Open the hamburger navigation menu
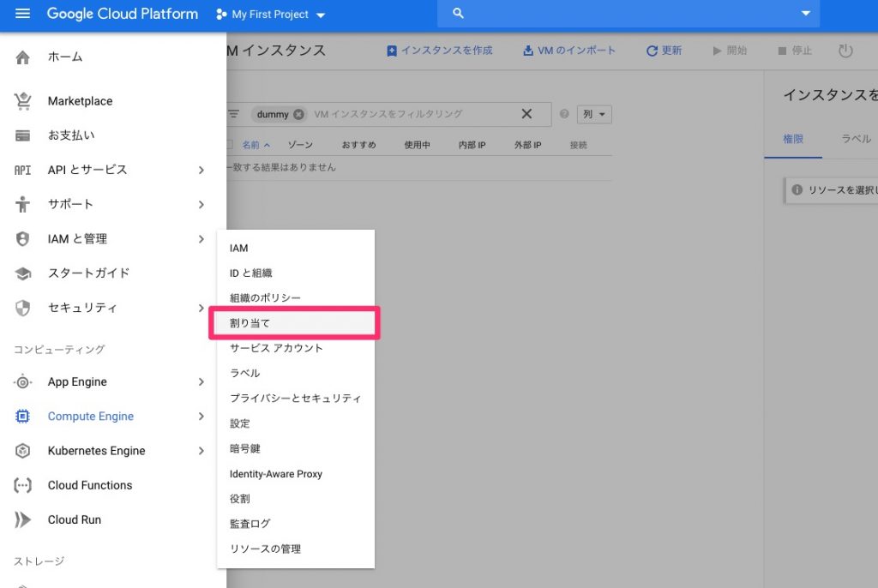The image size is (878, 588). pyautogui.click(x=22, y=14)
